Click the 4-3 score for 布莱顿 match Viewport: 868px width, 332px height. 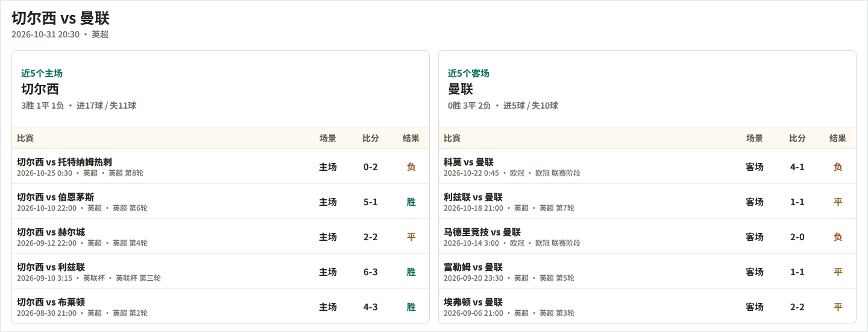[x=371, y=307]
